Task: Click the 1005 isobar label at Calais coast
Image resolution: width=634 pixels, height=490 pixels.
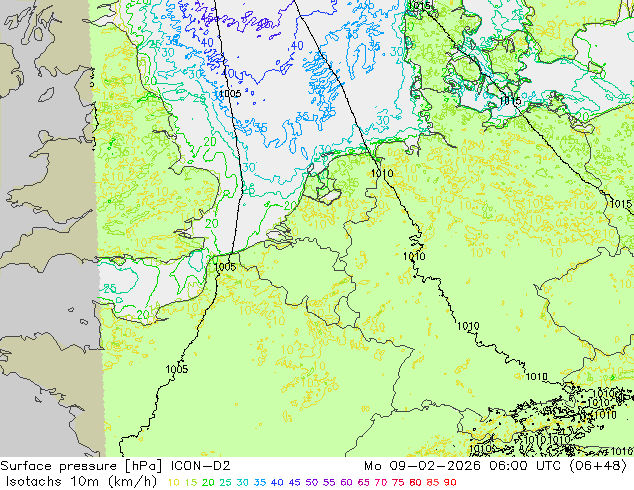Action: click(225, 267)
